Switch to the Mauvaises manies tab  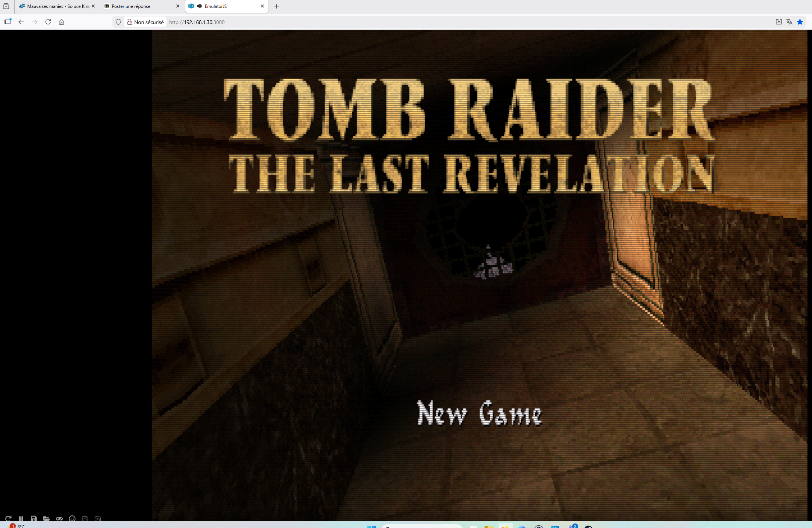point(55,6)
